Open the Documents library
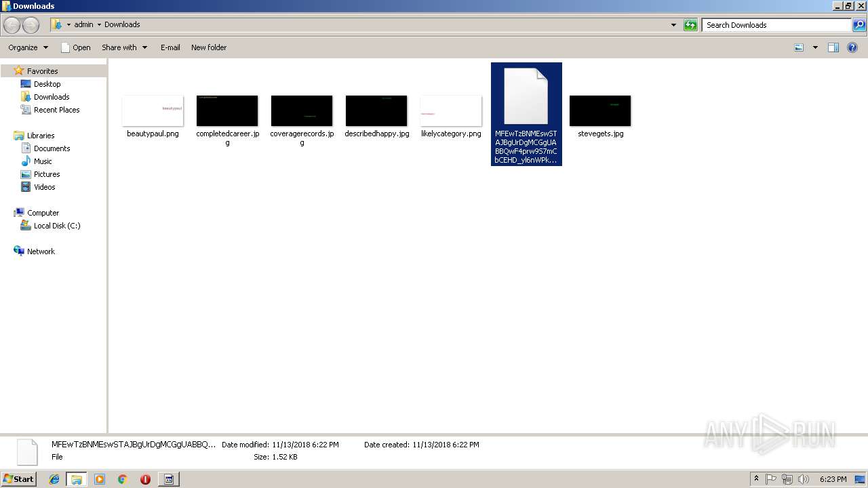This screenshot has width=868, height=488. pos(52,148)
